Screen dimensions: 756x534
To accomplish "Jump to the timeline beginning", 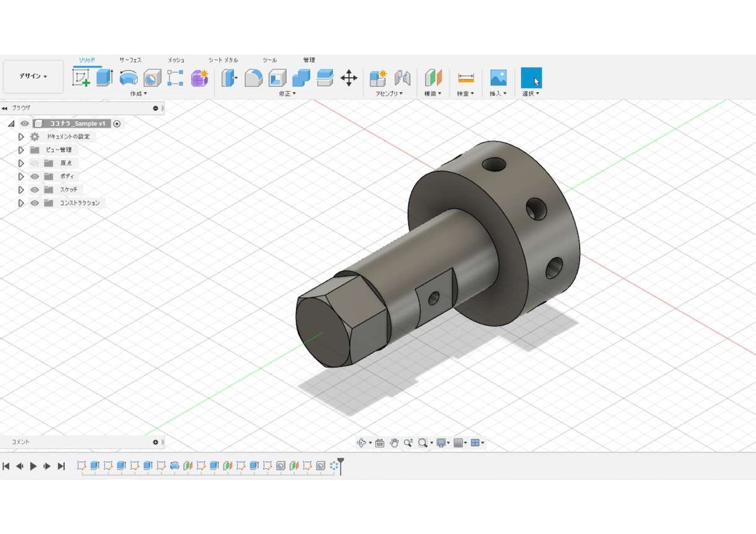I will (6, 466).
